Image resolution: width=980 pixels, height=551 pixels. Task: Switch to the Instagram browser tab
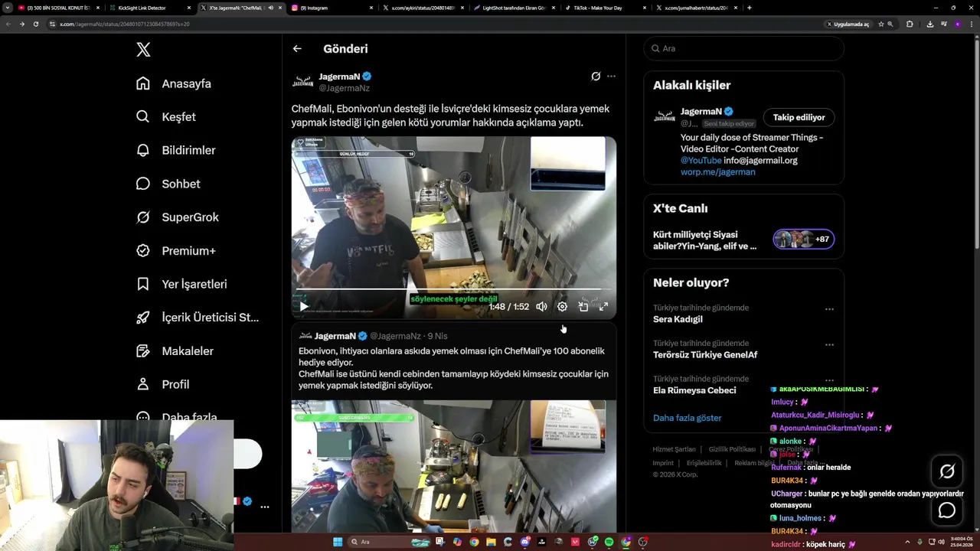tap(332, 8)
